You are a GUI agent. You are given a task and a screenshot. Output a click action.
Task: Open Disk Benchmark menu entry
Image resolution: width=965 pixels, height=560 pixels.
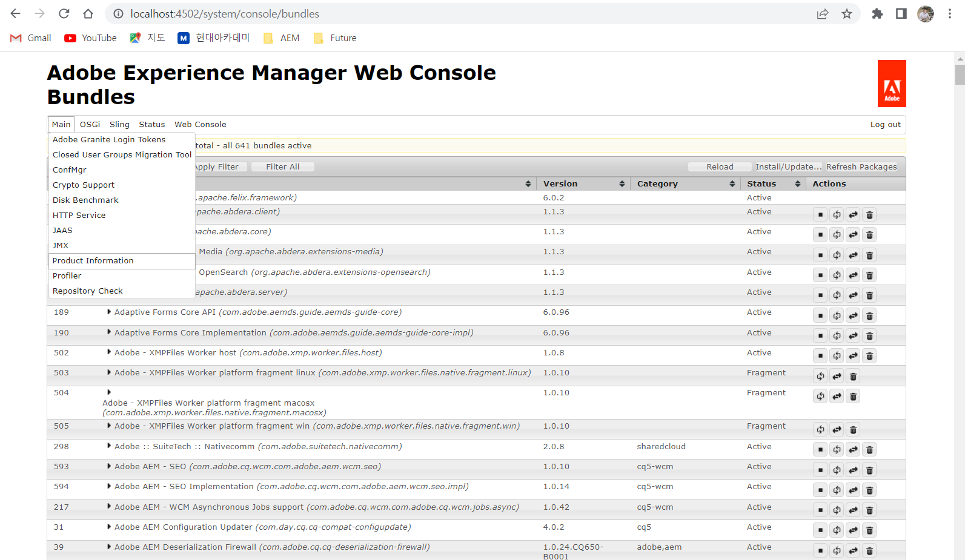pyautogui.click(x=122, y=200)
